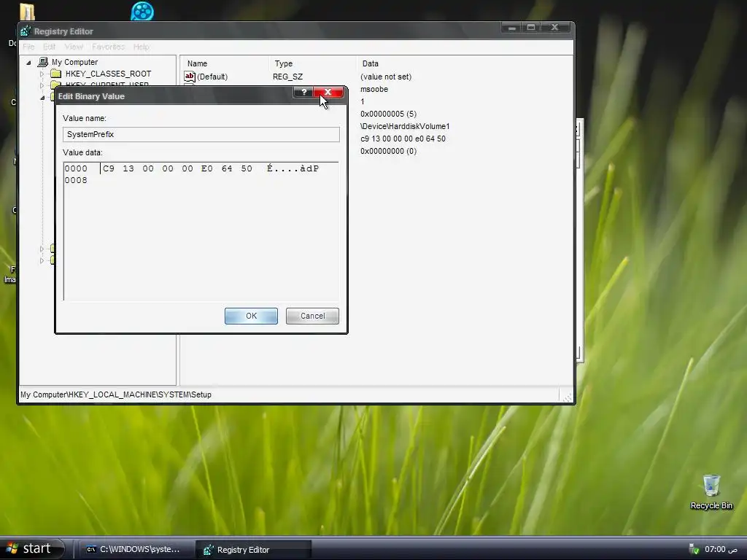The image size is (747, 560).
Task: Select the E0 byte in value data
Action: pyautogui.click(x=206, y=168)
